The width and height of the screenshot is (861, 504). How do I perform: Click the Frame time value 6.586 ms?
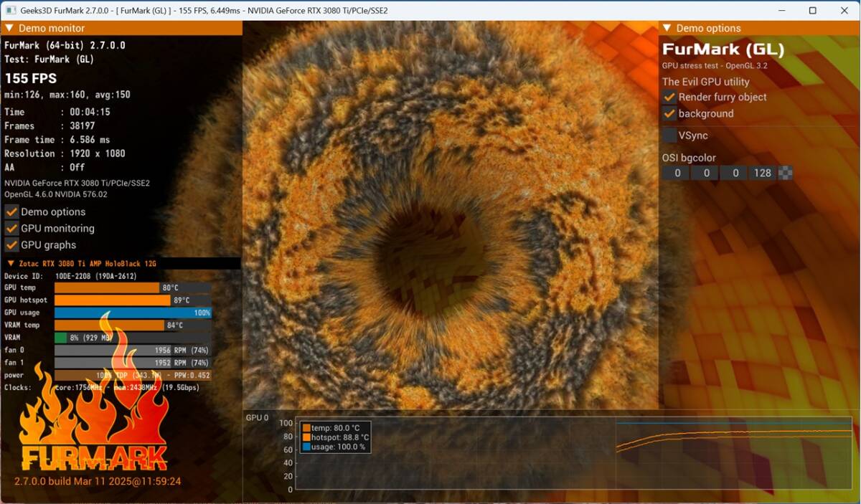[90, 140]
